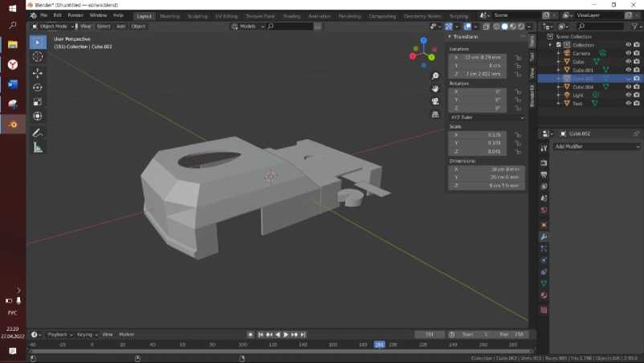The height and width of the screenshot is (363, 644).
Task: Select the Move tool in the toolbar
Action: [38, 72]
